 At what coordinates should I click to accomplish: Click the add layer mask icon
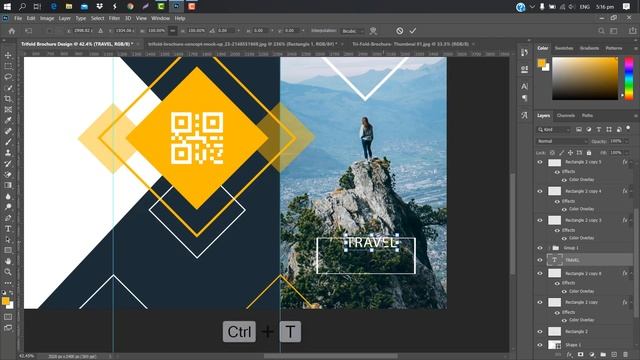[x=580, y=355]
